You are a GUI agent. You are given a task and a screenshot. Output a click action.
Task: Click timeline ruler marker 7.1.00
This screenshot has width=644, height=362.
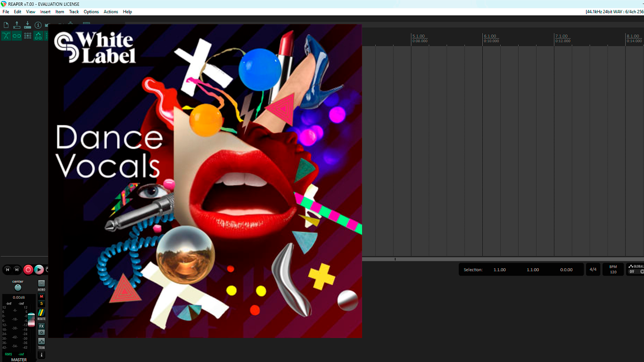[561, 36]
